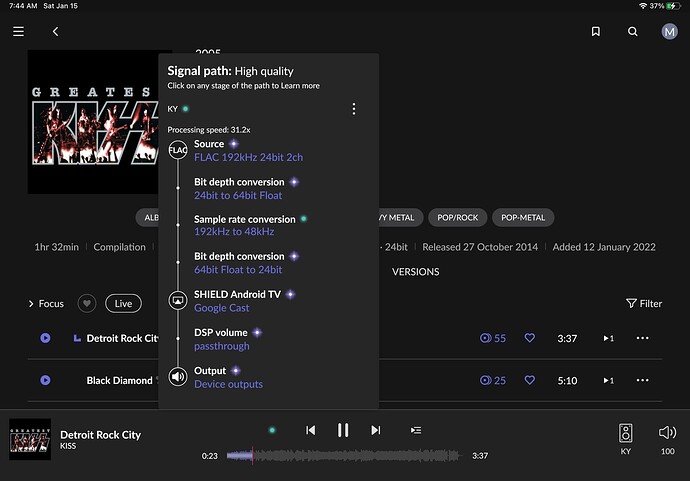Screen dimensions: 690x481
Task: Click the 24bit to 64bit Float link
Action: tap(238, 195)
